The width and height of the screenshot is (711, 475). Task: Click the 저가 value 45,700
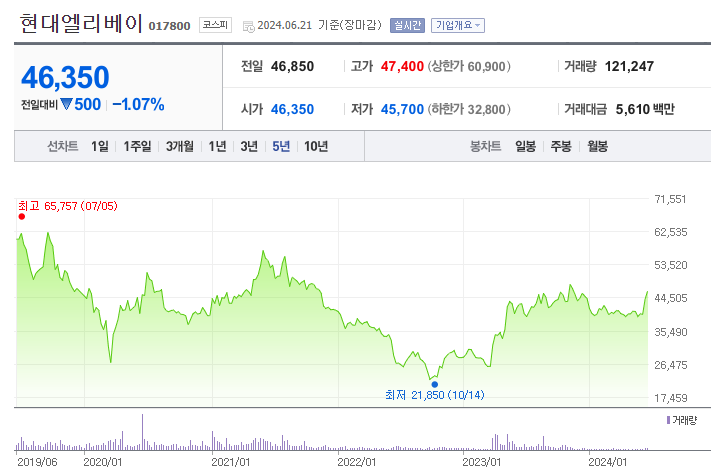(x=402, y=109)
